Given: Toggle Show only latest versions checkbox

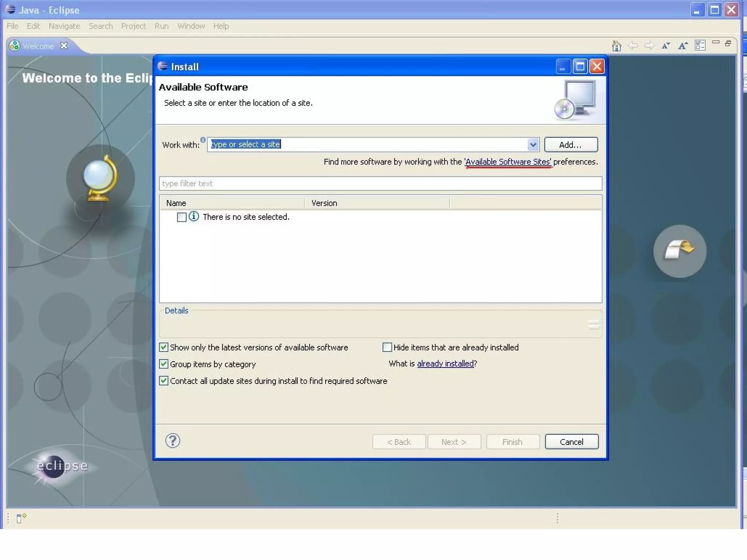Looking at the screenshot, I should [x=164, y=347].
